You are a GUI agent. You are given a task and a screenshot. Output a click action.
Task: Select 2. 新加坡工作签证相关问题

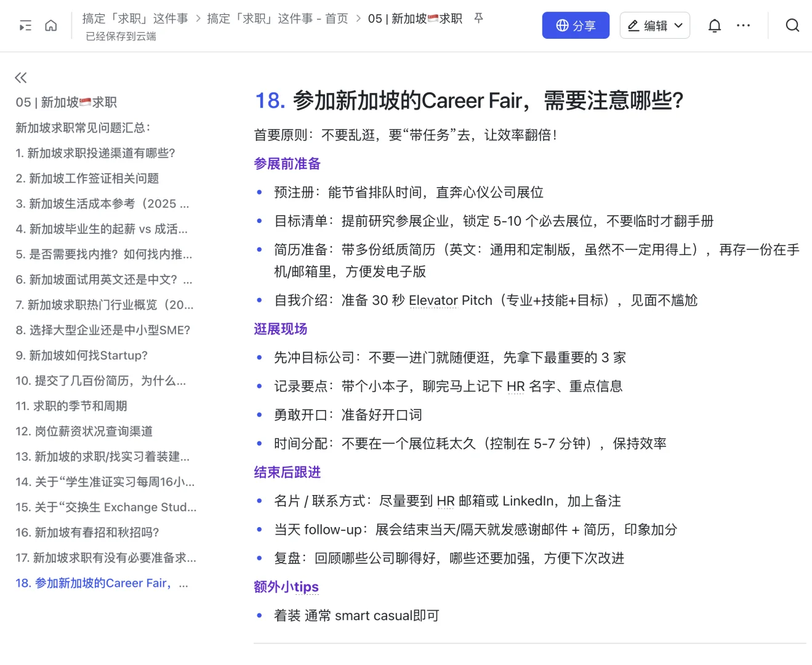(87, 178)
